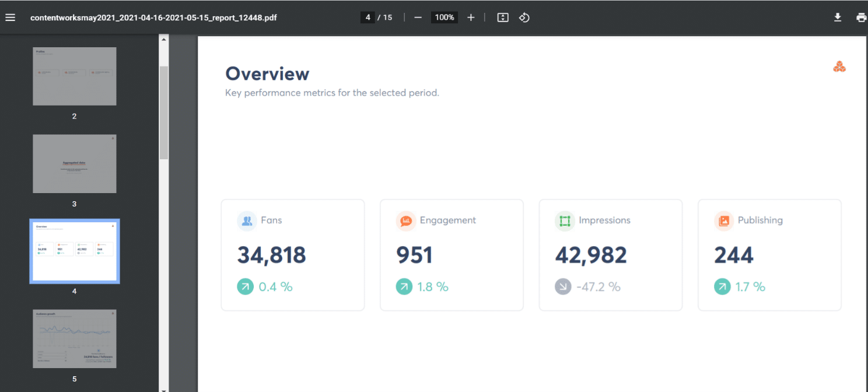Print the PDF document
The height and width of the screenshot is (392, 868).
coord(861,17)
